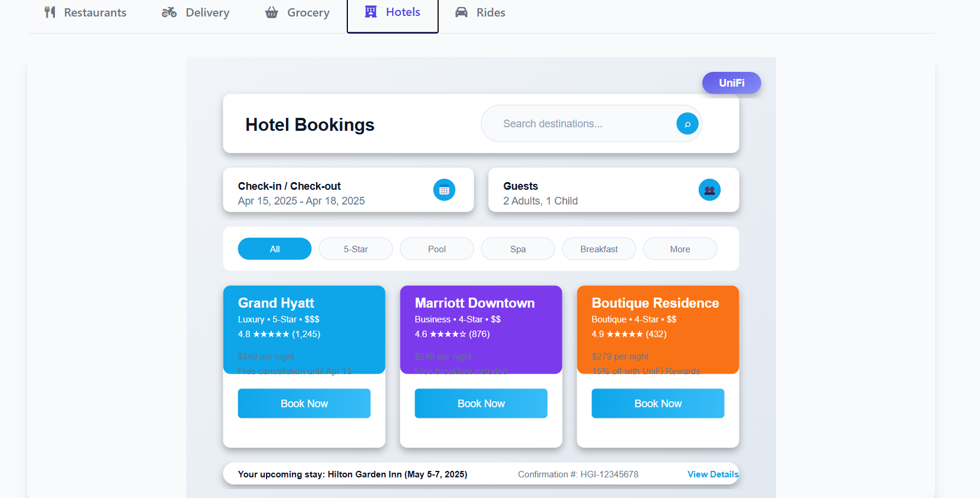Image resolution: width=980 pixels, height=498 pixels.
Task: Click the Marriott 4.6 rating line
Action: click(452, 334)
